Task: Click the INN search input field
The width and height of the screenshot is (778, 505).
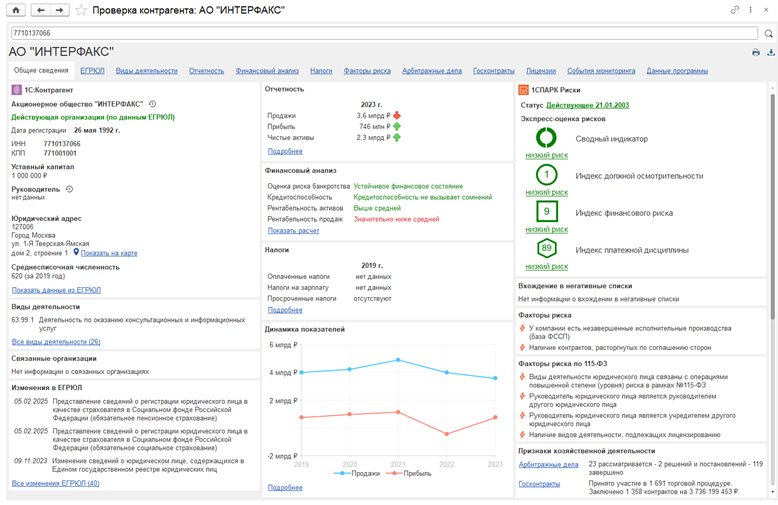Action: (380, 33)
